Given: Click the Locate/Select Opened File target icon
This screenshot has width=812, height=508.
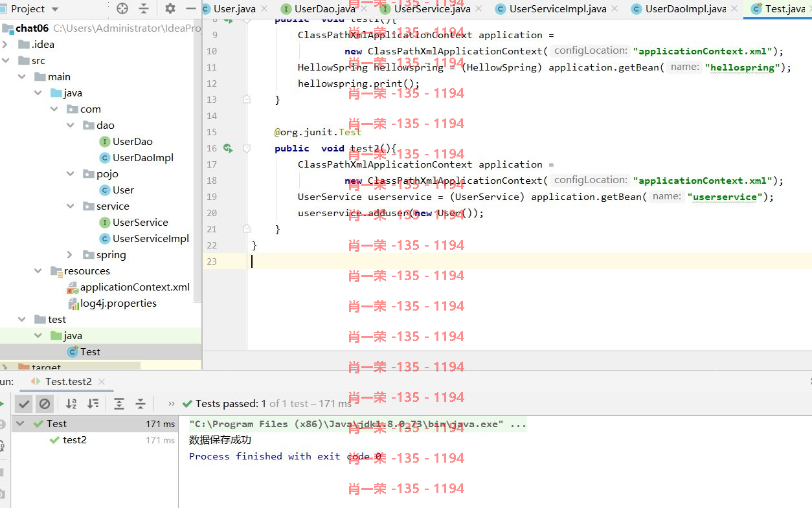Looking at the screenshot, I should click(x=122, y=8).
